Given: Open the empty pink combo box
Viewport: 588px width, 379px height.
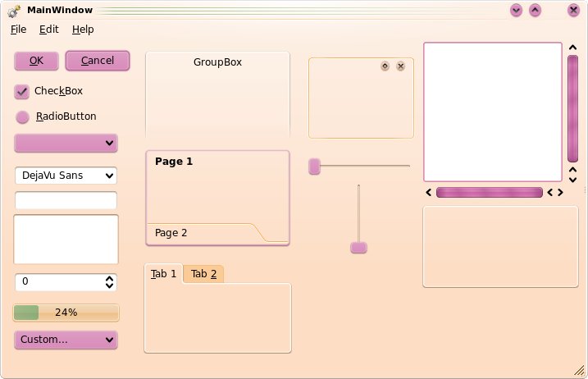Looking at the screenshot, I should pos(66,143).
